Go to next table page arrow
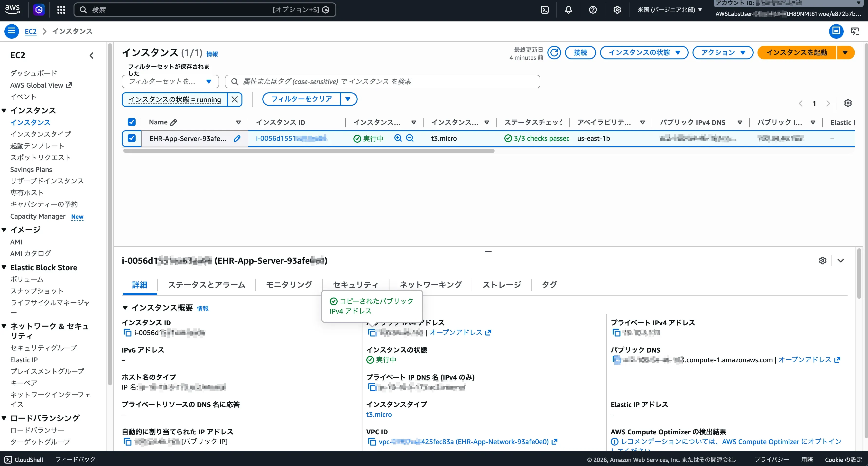Viewport: 868px width, 466px height. [x=828, y=103]
